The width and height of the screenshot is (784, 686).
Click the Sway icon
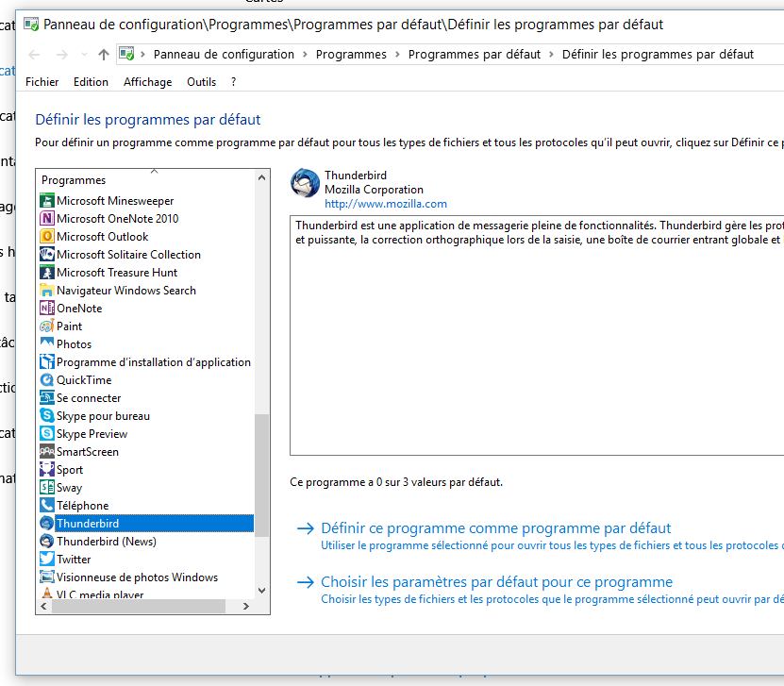(x=46, y=488)
